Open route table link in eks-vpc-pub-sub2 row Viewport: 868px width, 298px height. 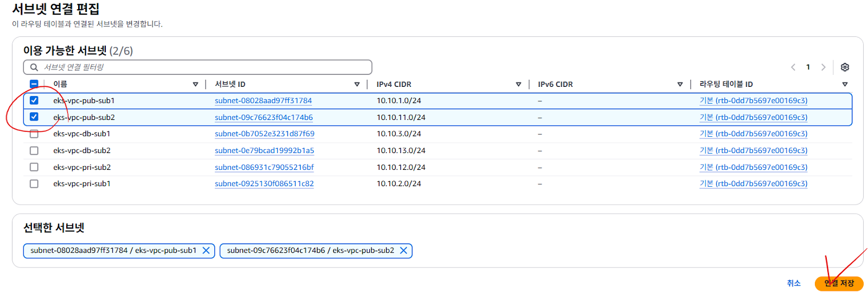click(754, 117)
